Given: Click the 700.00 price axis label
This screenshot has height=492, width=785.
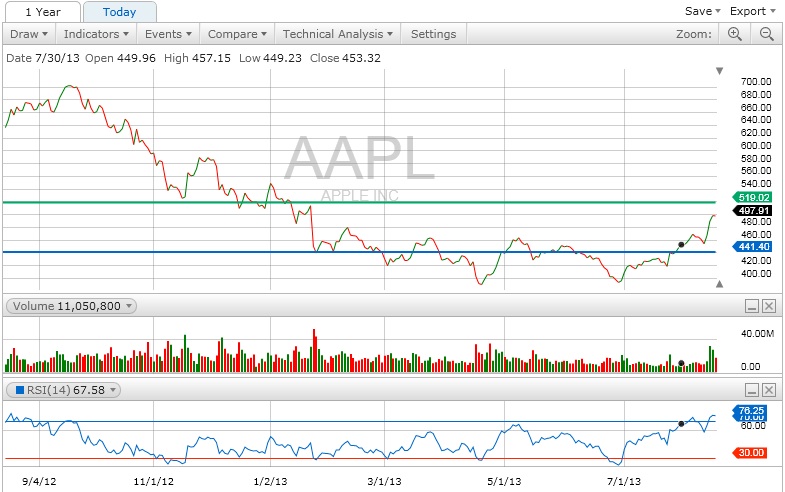Looking at the screenshot, I should pos(756,82).
